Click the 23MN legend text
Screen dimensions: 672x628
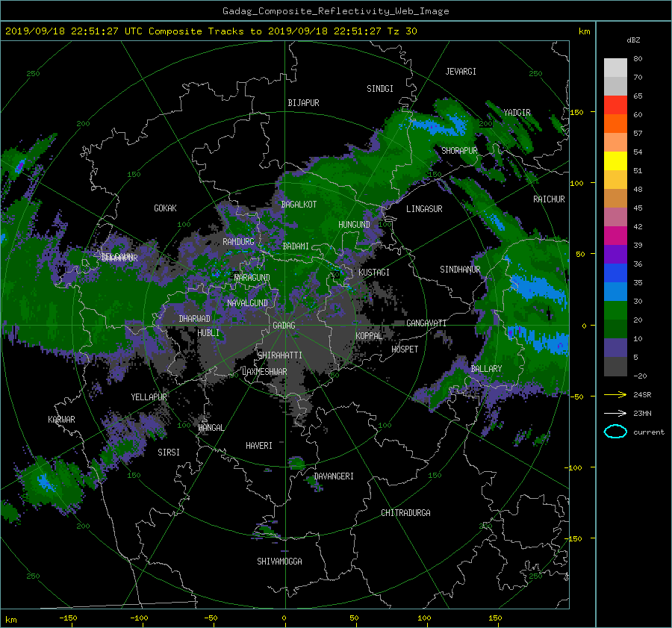[x=642, y=413]
